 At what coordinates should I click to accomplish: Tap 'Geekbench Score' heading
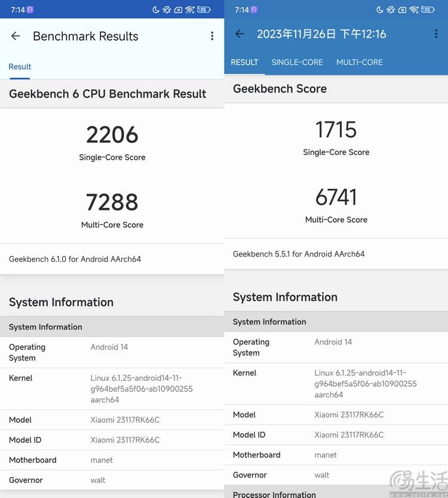pyautogui.click(x=280, y=88)
